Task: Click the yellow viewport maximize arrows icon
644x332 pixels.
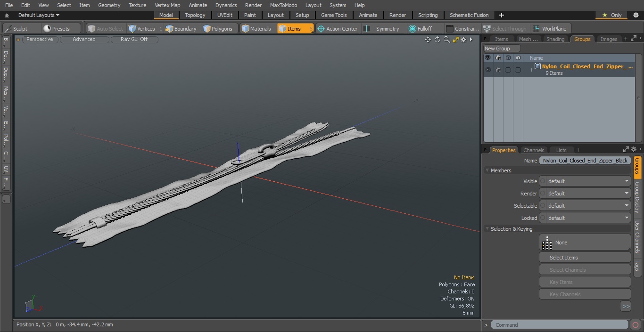Action: pyautogui.click(x=455, y=40)
